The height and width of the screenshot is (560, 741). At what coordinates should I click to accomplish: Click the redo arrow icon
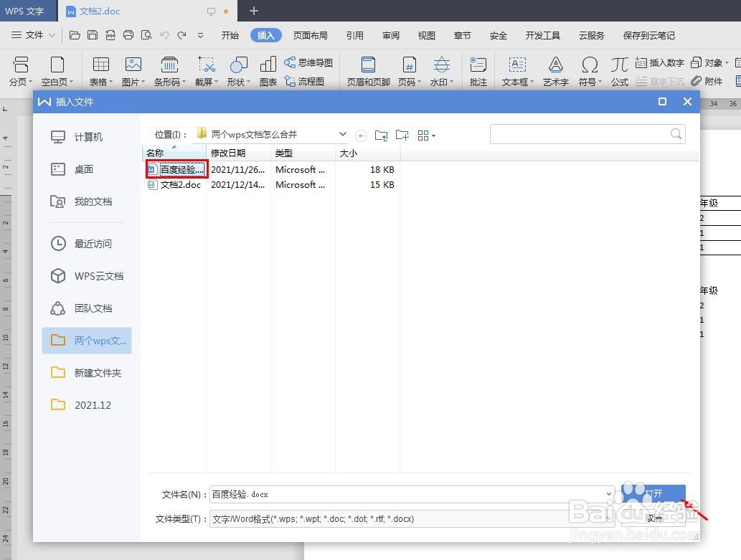(x=182, y=35)
